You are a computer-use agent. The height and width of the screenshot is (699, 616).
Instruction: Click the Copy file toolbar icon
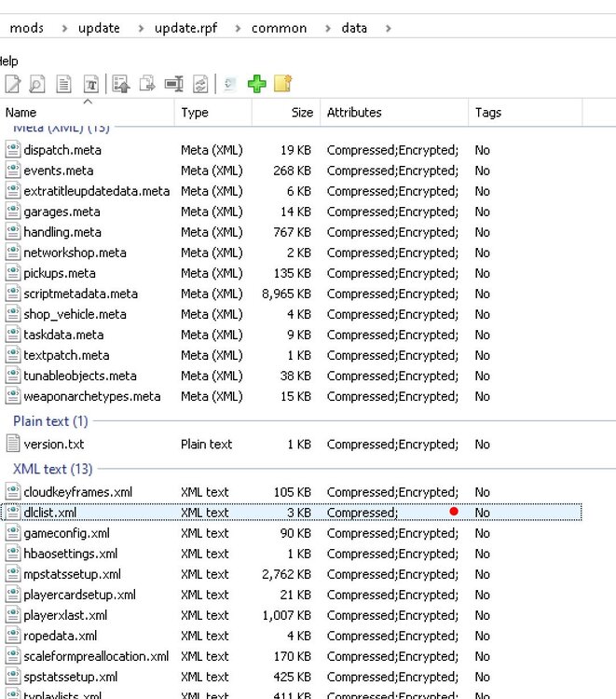coord(147,84)
